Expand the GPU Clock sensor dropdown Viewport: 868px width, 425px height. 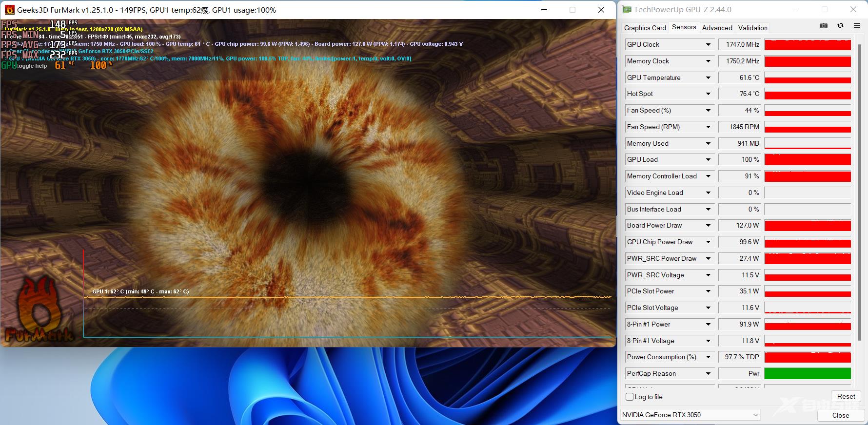click(x=708, y=45)
